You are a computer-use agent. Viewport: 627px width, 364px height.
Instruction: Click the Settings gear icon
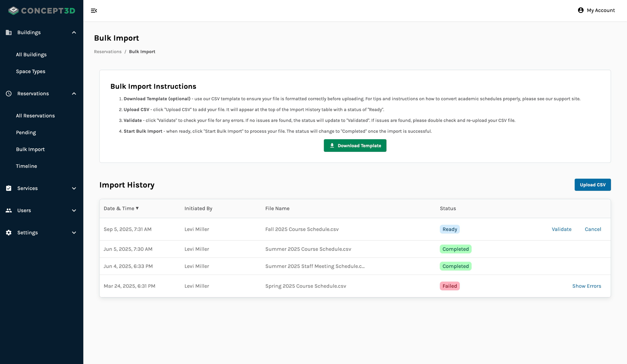click(9, 232)
